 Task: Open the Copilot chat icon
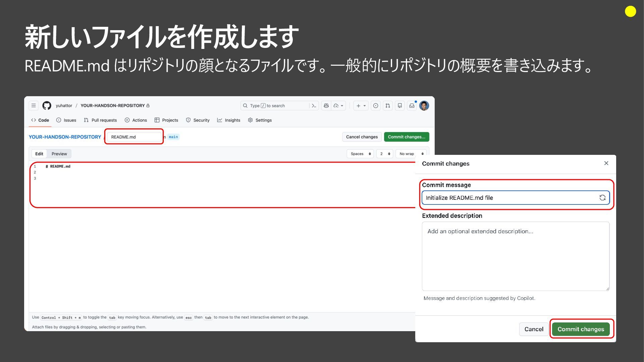click(x=326, y=106)
